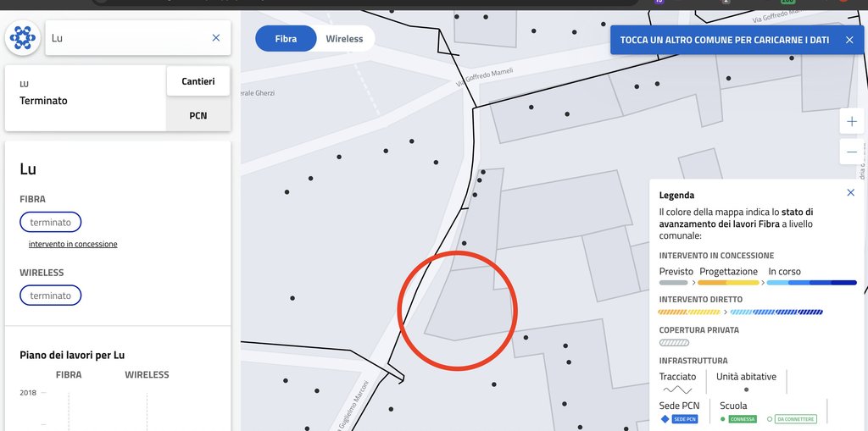Switch map to Fibra mode
The image size is (868, 431).
(x=286, y=39)
